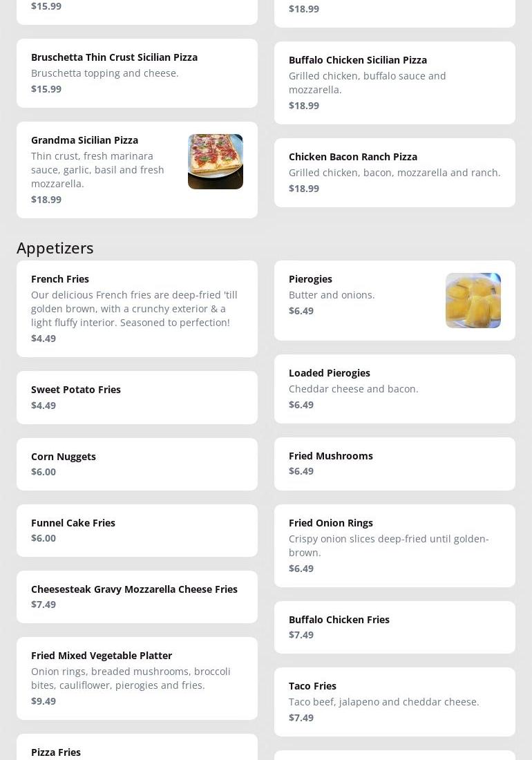Click the Pierogies item title
532x760 pixels.
click(x=311, y=279)
